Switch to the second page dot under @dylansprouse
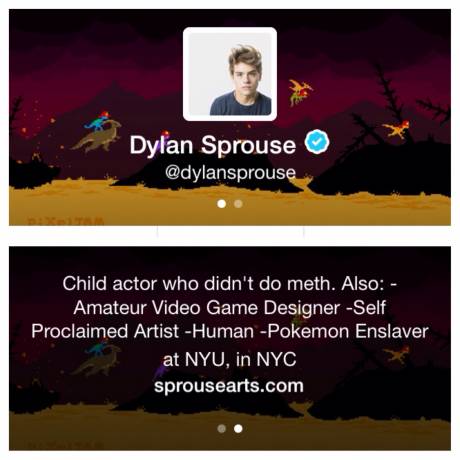The height and width of the screenshot is (460, 460). coord(238,204)
